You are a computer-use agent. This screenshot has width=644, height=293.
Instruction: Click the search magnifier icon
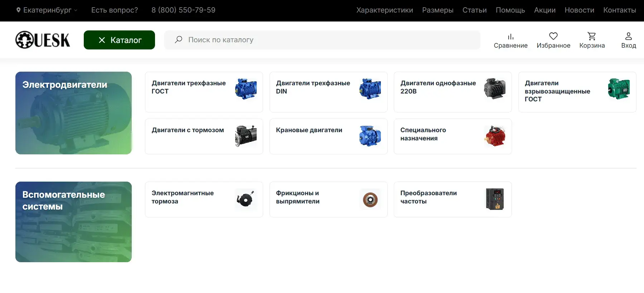178,40
